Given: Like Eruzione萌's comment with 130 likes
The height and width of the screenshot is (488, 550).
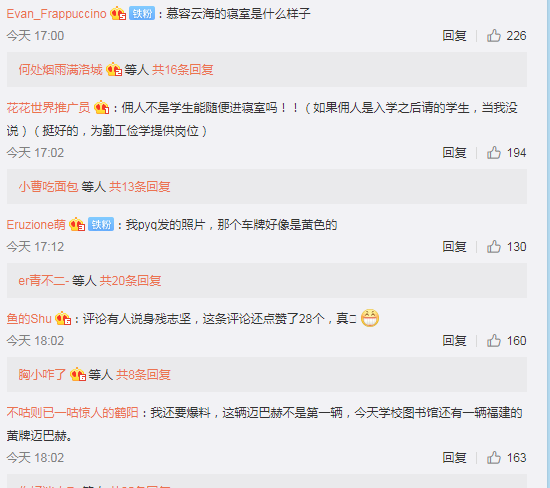Looking at the screenshot, I should point(494,247).
